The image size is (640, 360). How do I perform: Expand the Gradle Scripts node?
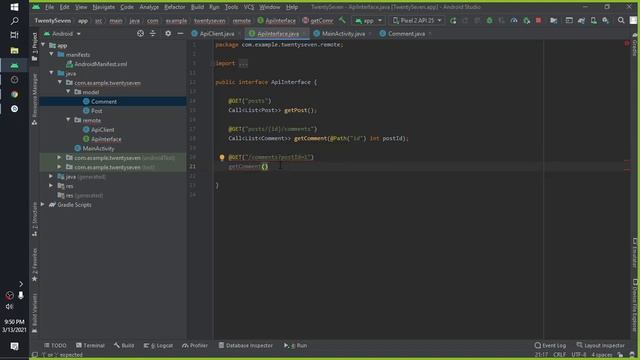point(43,204)
